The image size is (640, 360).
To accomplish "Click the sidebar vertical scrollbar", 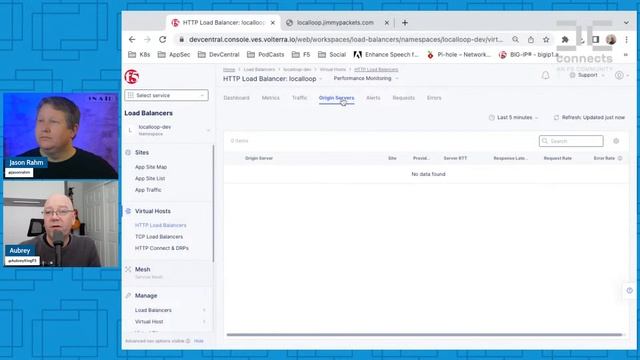I will [x=213, y=203].
